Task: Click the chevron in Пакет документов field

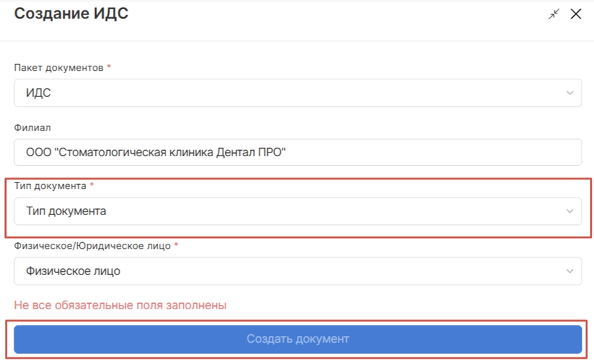Action: (x=570, y=93)
